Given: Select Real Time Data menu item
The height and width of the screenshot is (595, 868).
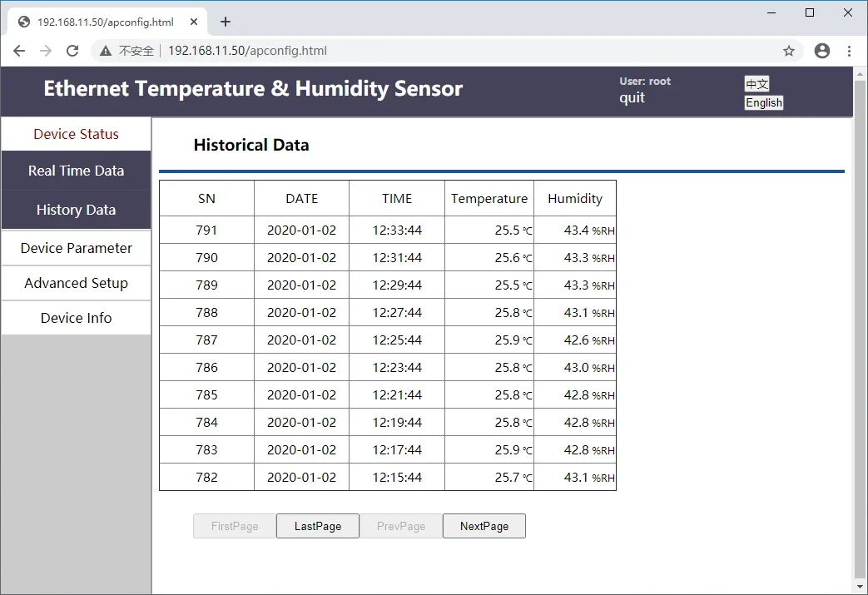Looking at the screenshot, I should point(76,171).
